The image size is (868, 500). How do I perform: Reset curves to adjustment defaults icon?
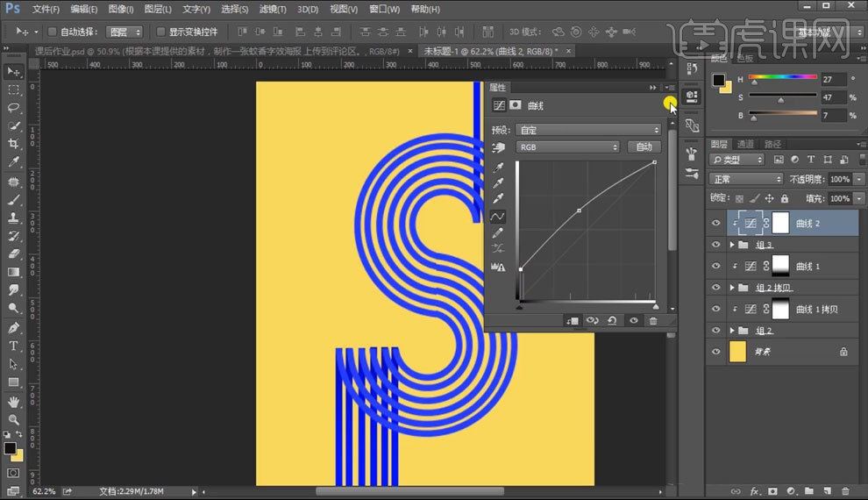[612, 320]
